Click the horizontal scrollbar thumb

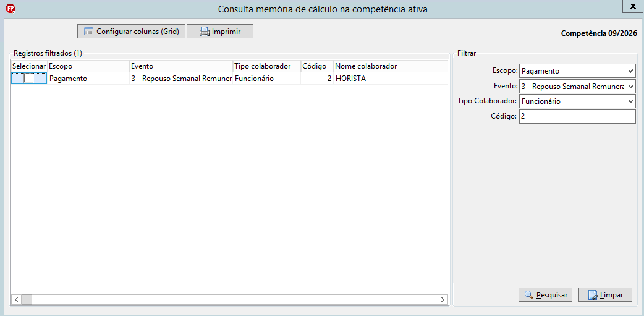(27, 299)
